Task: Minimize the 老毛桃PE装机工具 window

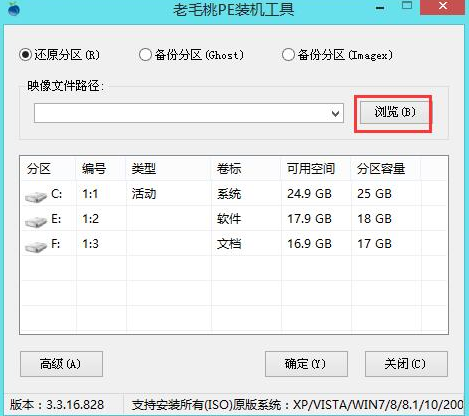Action: coord(380,7)
